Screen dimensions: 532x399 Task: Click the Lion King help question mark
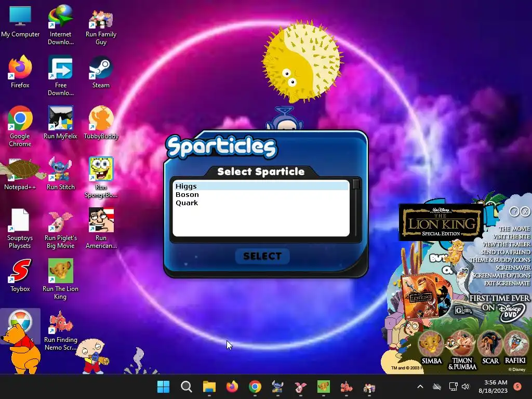point(514,212)
